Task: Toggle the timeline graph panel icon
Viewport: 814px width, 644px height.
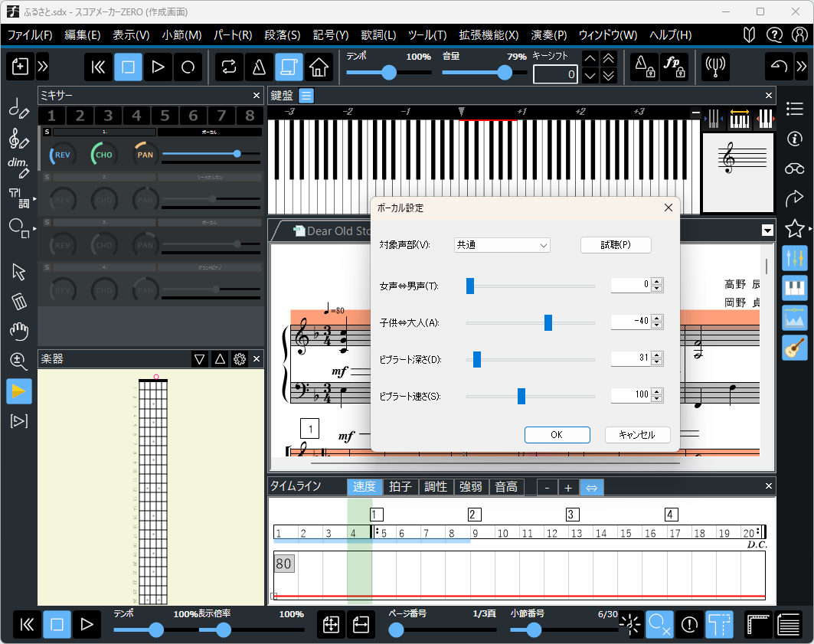Action: pos(795,318)
